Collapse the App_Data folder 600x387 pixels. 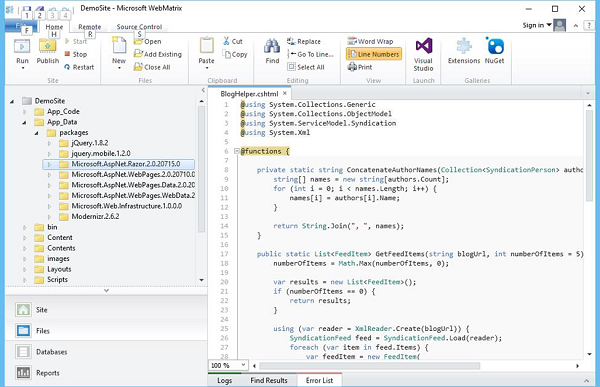[24, 122]
